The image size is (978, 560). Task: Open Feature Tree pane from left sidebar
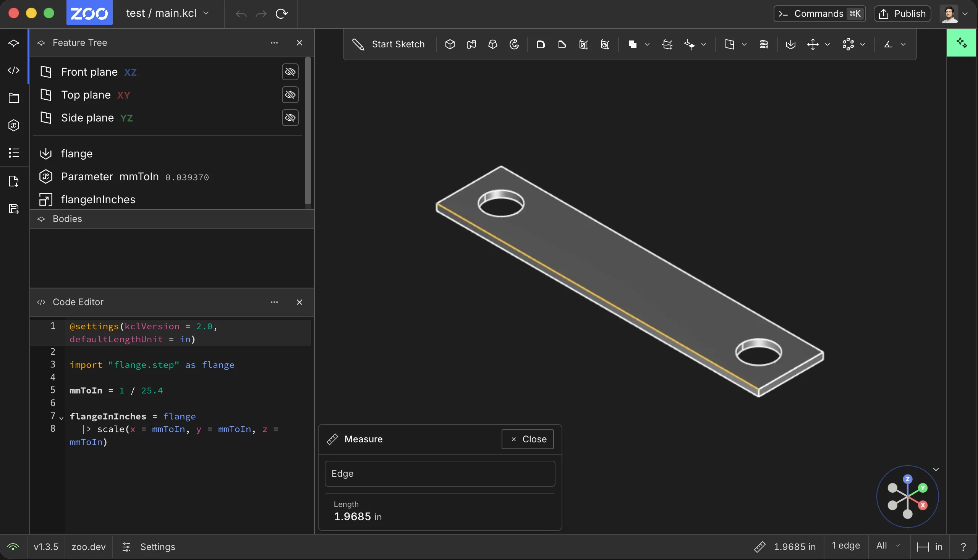click(x=14, y=43)
